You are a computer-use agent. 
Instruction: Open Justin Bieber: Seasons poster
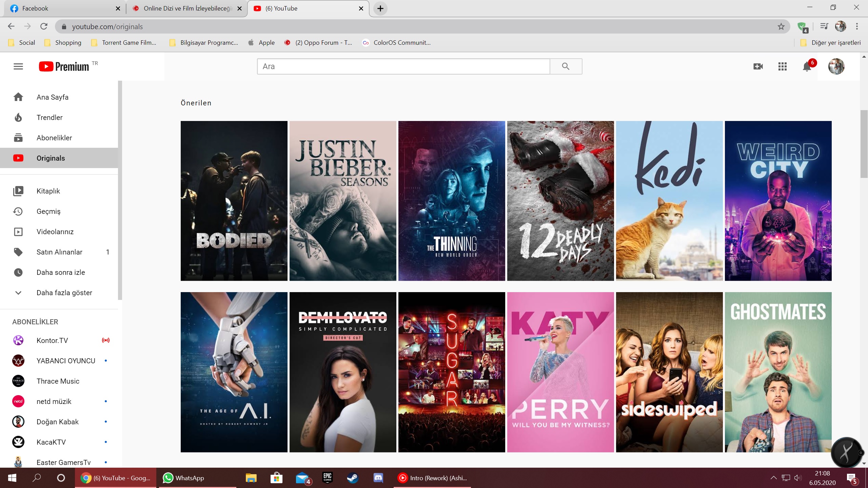(x=343, y=201)
